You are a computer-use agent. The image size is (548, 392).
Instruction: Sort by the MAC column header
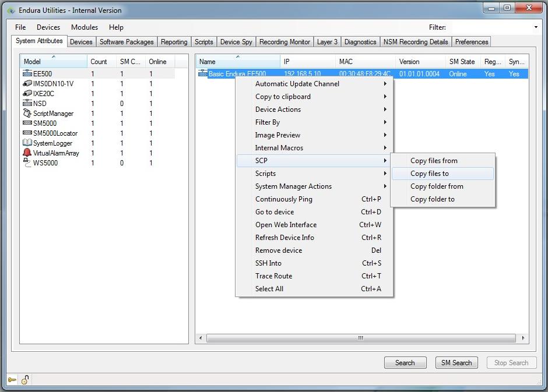coord(366,61)
